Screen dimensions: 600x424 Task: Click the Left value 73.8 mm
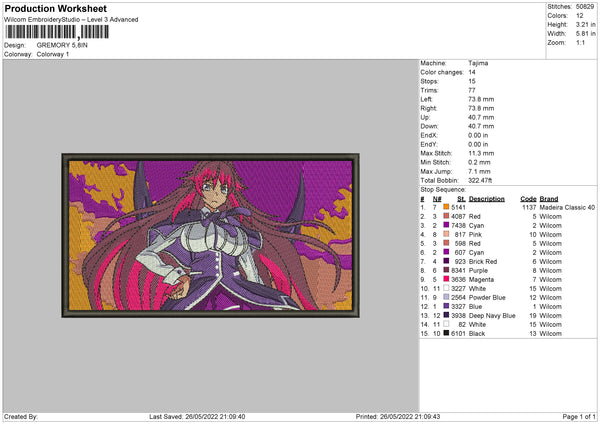[x=481, y=99]
